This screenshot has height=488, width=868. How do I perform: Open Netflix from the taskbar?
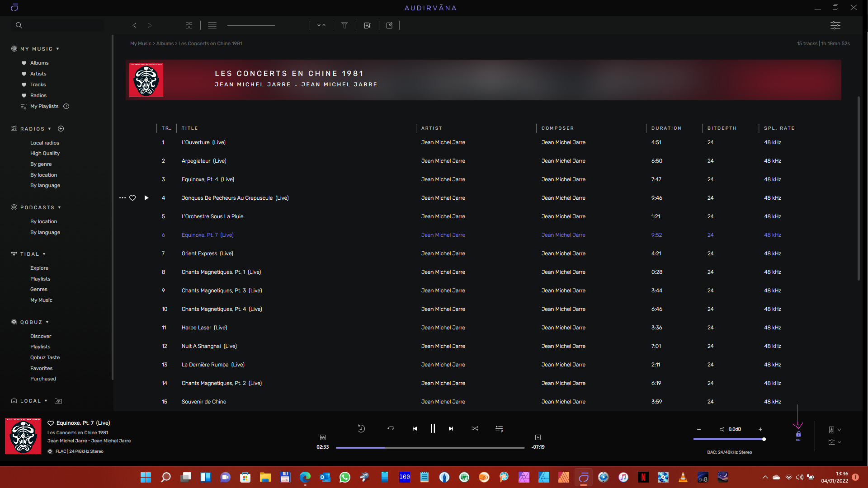[x=643, y=477]
